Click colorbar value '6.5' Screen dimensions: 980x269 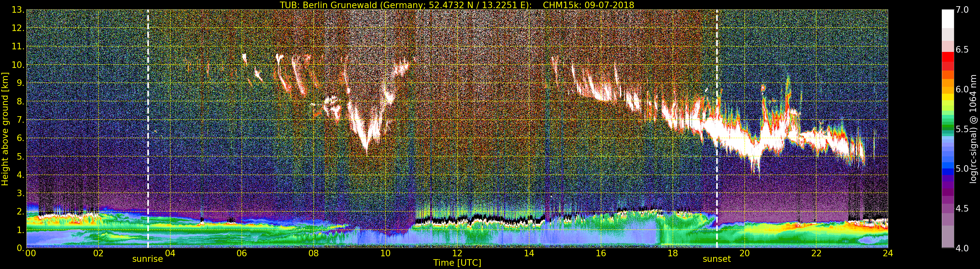pos(962,50)
